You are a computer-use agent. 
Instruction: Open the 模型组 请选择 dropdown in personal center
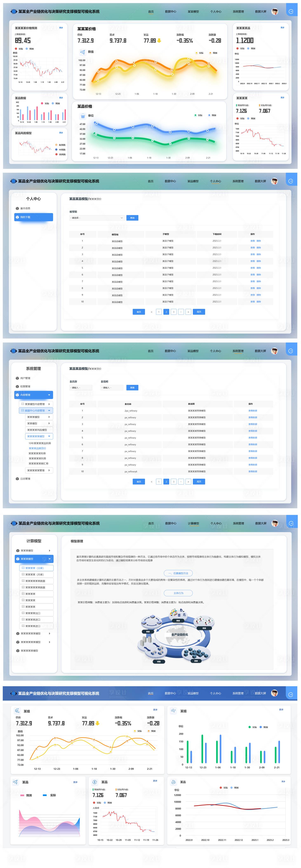coord(97,218)
